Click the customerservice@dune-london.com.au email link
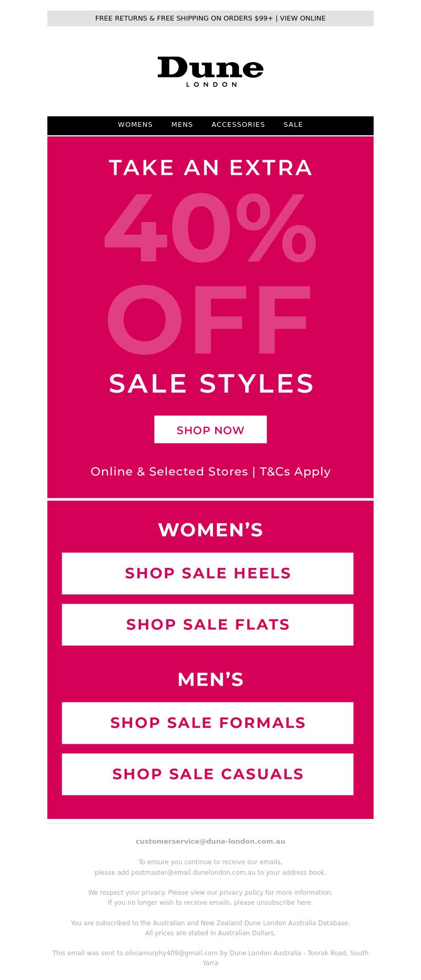This screenshot has height=980, width=421. [210, 841]
